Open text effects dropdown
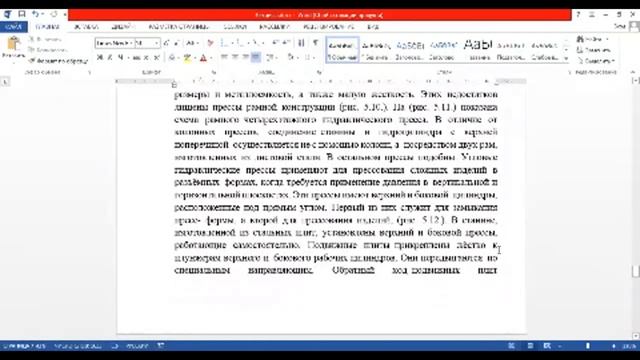640x360 pixels. (173, 58)
